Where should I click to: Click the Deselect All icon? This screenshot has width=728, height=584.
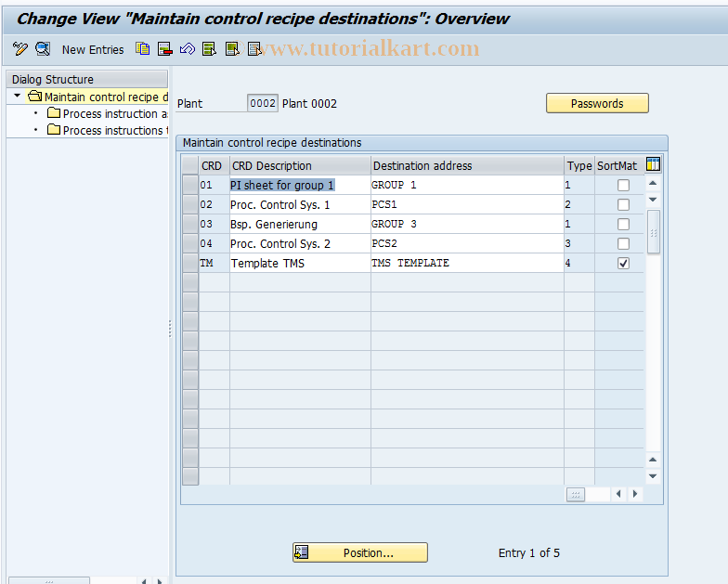pyautogui.click(x=254, y=48)
